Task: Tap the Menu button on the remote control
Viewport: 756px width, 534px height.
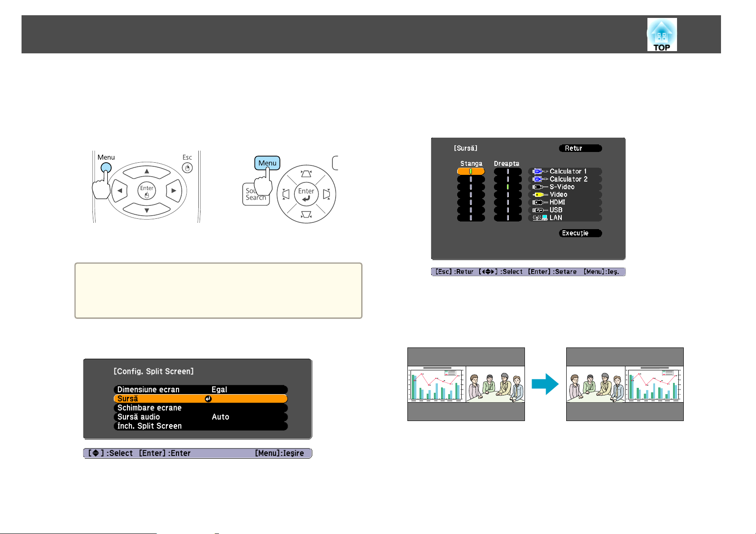Action: pos(106,168)
